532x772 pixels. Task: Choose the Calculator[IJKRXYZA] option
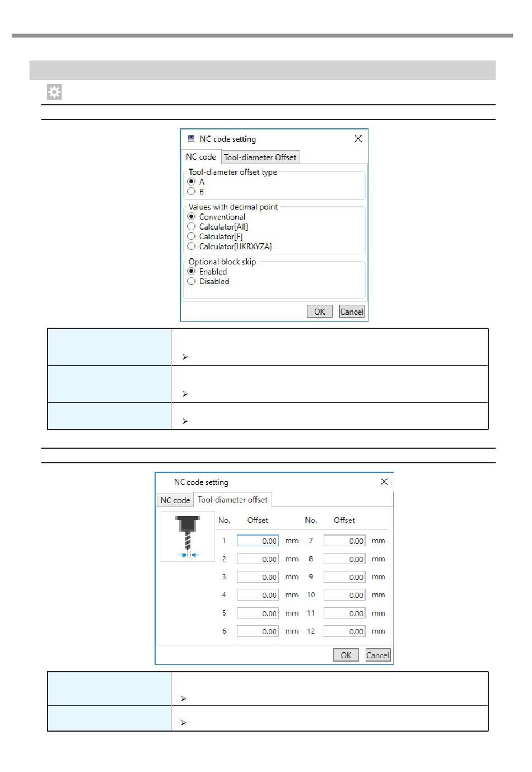point(192,246)
